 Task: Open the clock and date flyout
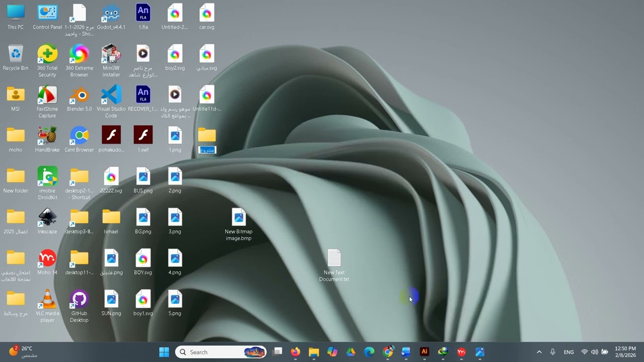tap(625, 352)
